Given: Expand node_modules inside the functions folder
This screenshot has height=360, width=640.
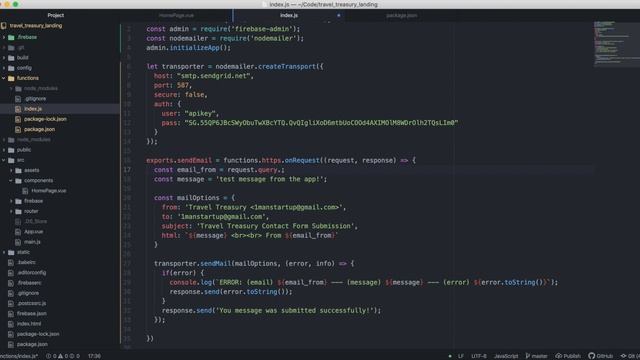Looking at the screenshot, I should point(11,88).
